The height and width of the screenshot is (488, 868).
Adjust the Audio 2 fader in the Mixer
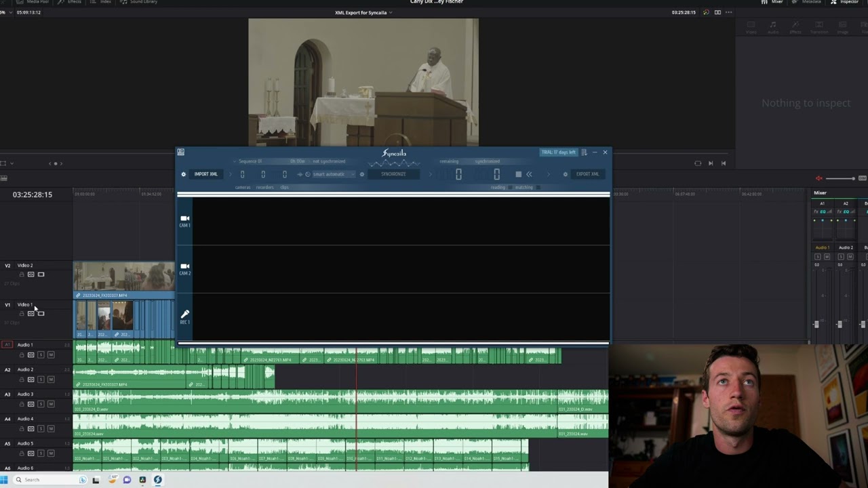coord(840,324)
